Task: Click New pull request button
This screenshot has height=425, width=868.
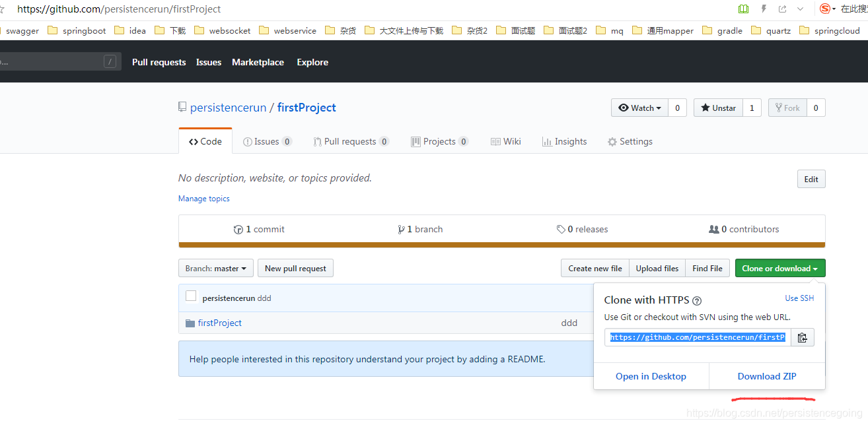Action: click(x=295, y=269)
